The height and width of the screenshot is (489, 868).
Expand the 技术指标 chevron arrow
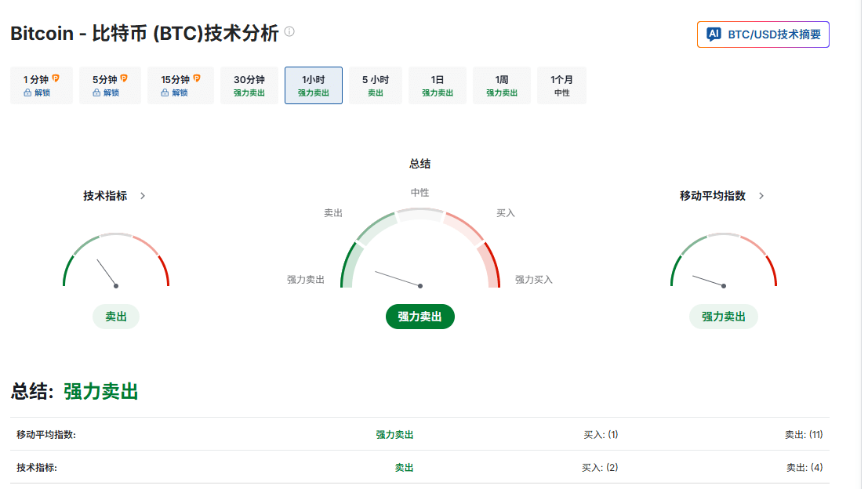coord(143,196)
